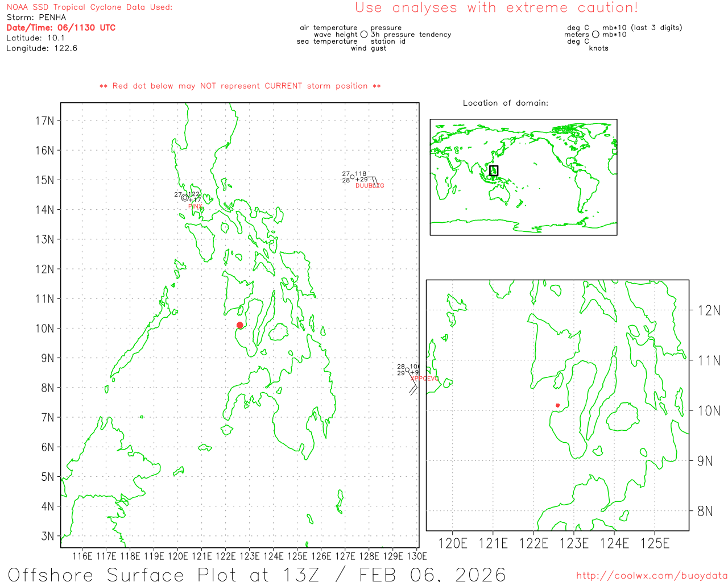Click 'knots' units legend label

point(599,48)
